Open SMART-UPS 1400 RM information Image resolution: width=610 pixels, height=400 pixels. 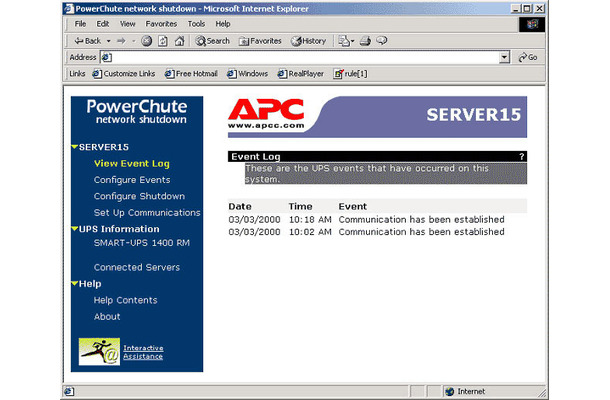pyautogui.click(x=142, y=243)
